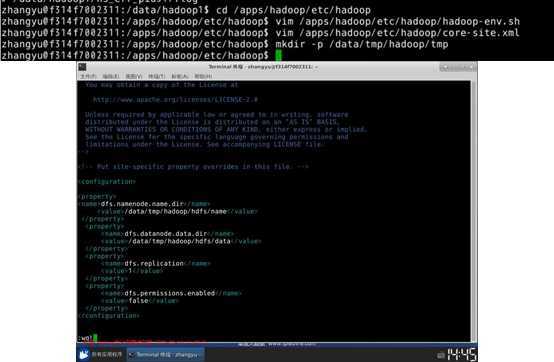This screenshot has width=554, height=362.
Task: Click the Terminal window title text
Action: [x=263, y=67]
